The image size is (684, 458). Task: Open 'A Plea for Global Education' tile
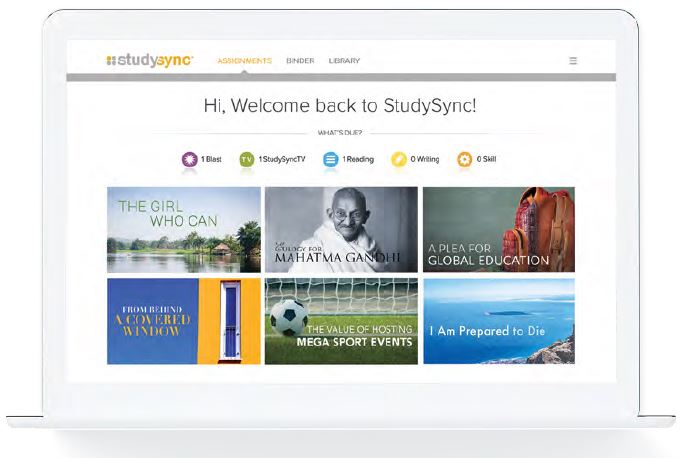click(499, 230)
